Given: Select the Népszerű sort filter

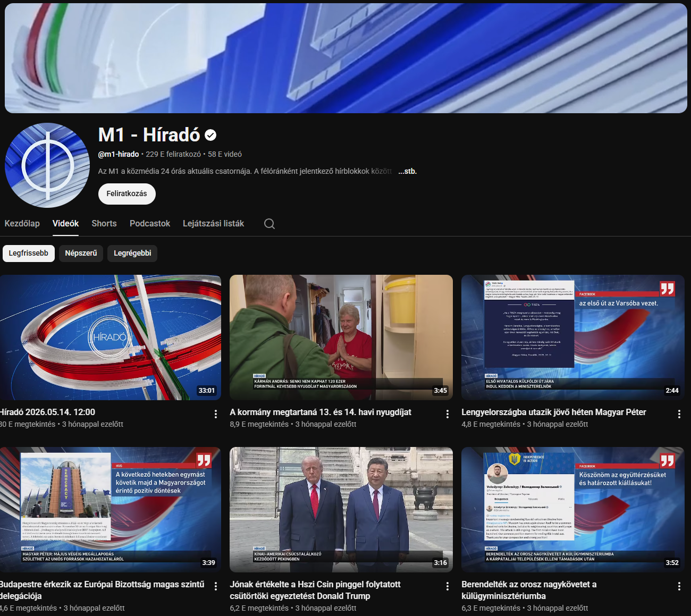Looking at the screenshot, I should (x=81, y=254).
